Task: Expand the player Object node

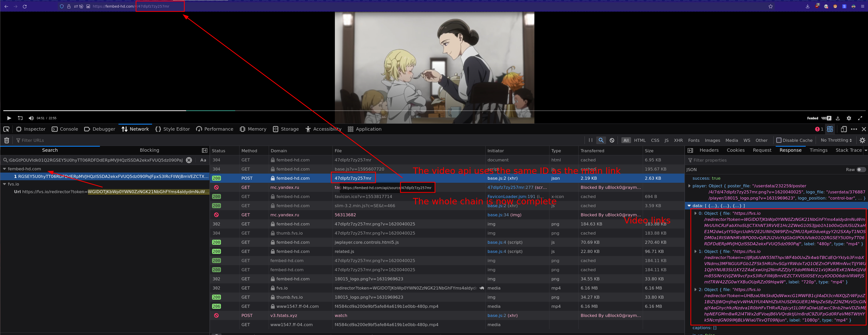Action: point(690,186)
